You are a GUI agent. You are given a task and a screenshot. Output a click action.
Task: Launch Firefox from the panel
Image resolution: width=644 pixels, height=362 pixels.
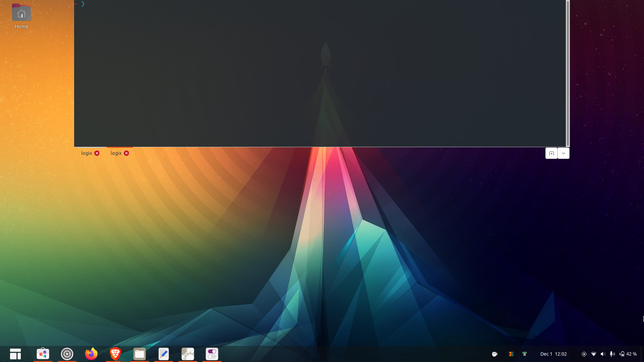pyautogui.click(x=91, y=354)
